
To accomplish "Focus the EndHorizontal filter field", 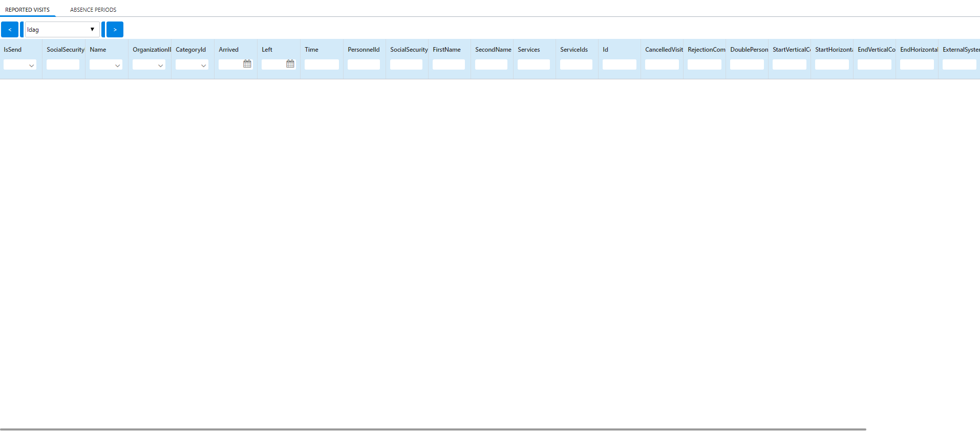I will click(x=917, y=64).
